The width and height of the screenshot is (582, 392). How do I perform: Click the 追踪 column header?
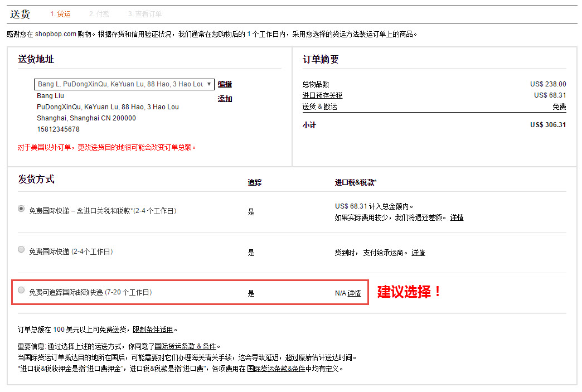pyautogui.click(x=255, y=182)
